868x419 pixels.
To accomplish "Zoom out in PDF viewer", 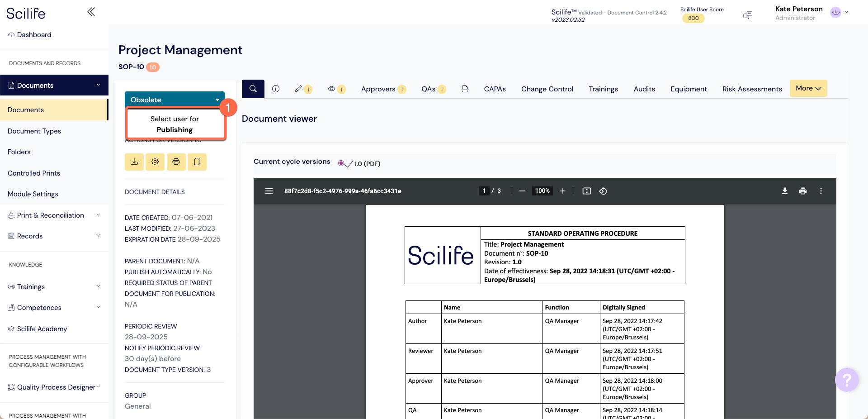I will click(x=522, y=191).
